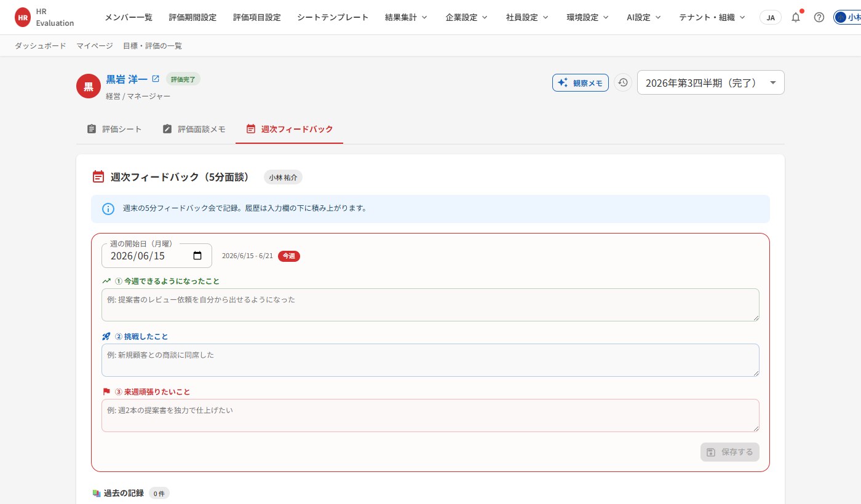Open external link icon beside 黒岩 洋一
Viewport: 861px width, 504px height.
coord(156,79)
